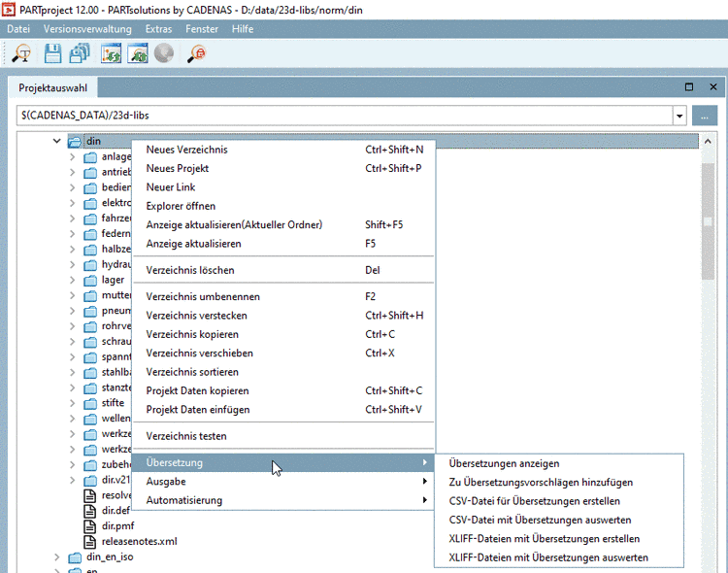Choose Verzeichnis umbenennen entry
Screen dimensions: 728x573
tap(283, 296)
